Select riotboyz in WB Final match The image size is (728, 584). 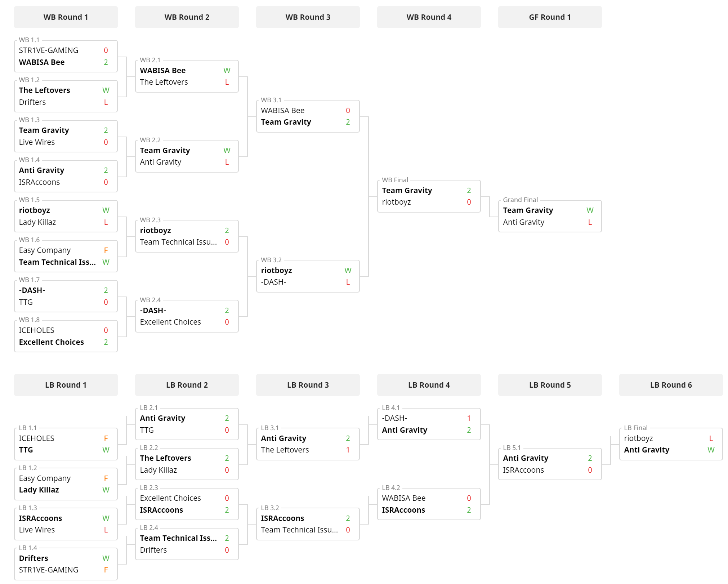pos(396,202)
